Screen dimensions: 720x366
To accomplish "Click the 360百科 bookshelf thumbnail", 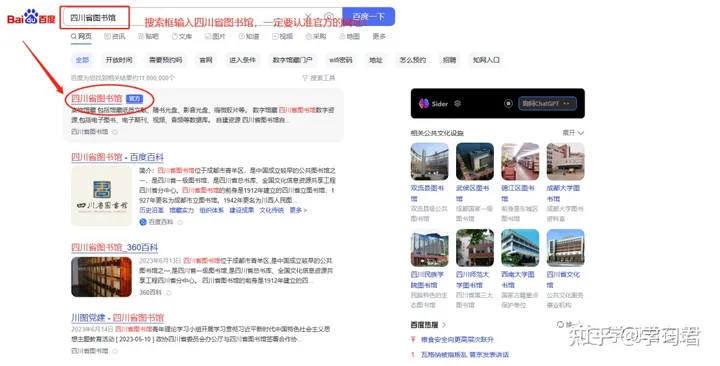I will click(101, 277).
